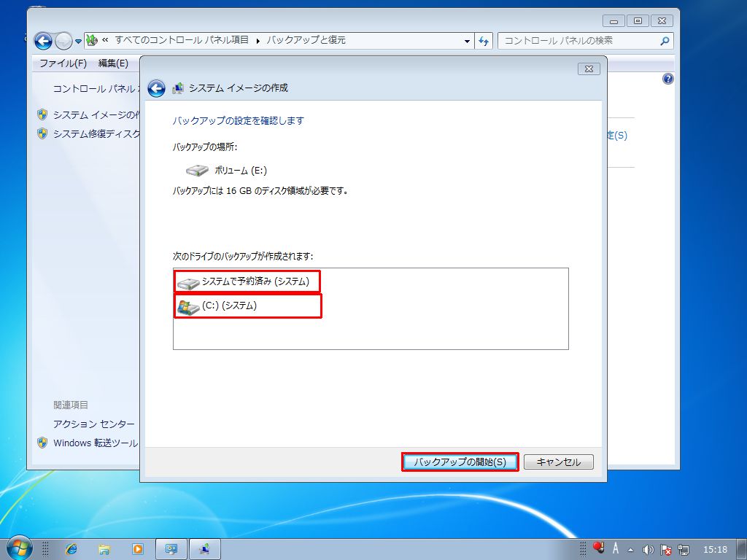Open Action Center flag tray icon
Screen dimensions: 747x560
point(666,550)
